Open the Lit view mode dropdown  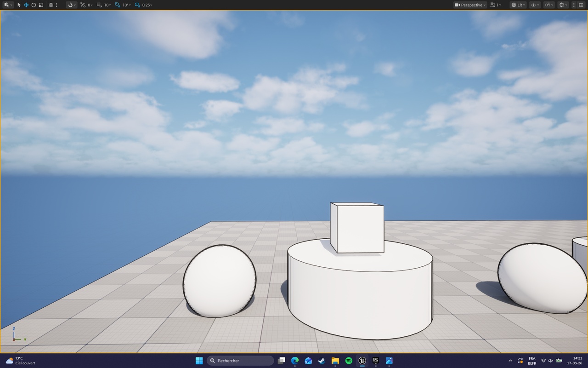point(519,5)
